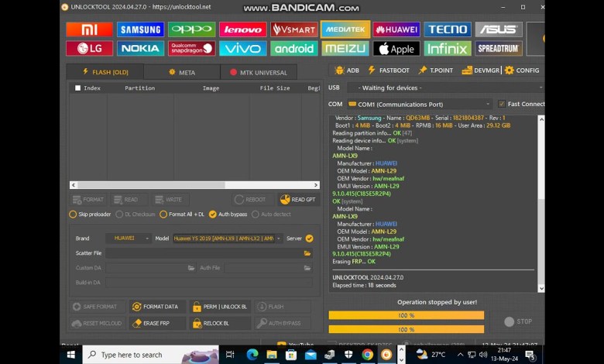Toggle the Server checkmark
The image size is (604, 364).
pyautogui.click(x=309, y=239)
